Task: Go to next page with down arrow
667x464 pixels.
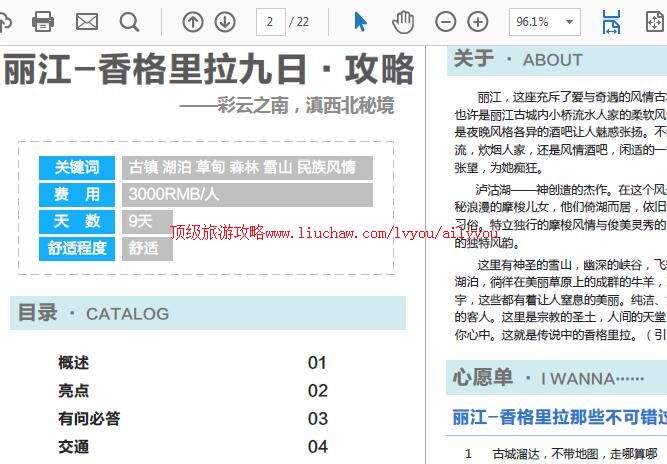Action: [x=225, y=22]
